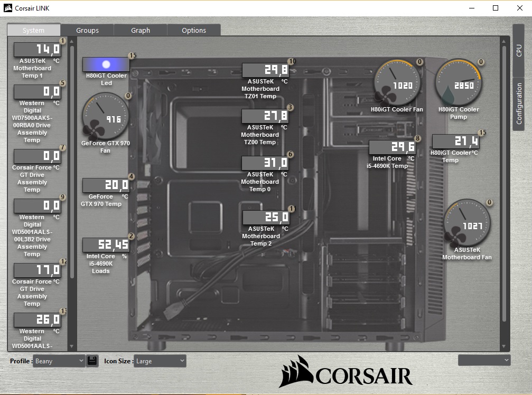Viewport: 532px width, 395px height.
Task: Click the WD7500AAKS Drive Temp readout
Action: coord(38,91)
